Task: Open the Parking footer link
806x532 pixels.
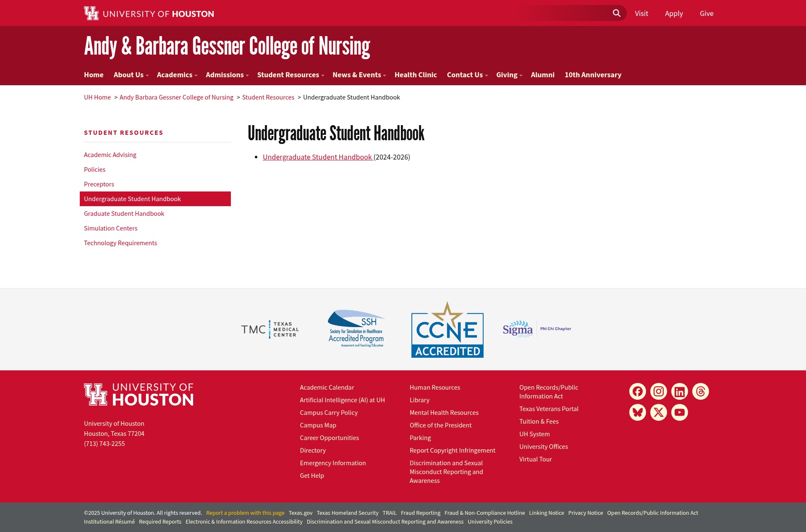Action: 420,438
